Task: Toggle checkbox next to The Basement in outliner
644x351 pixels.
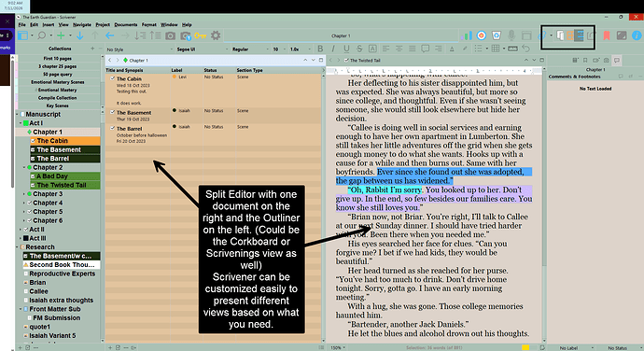Action: pyautogui.click(x=112, y=112)
